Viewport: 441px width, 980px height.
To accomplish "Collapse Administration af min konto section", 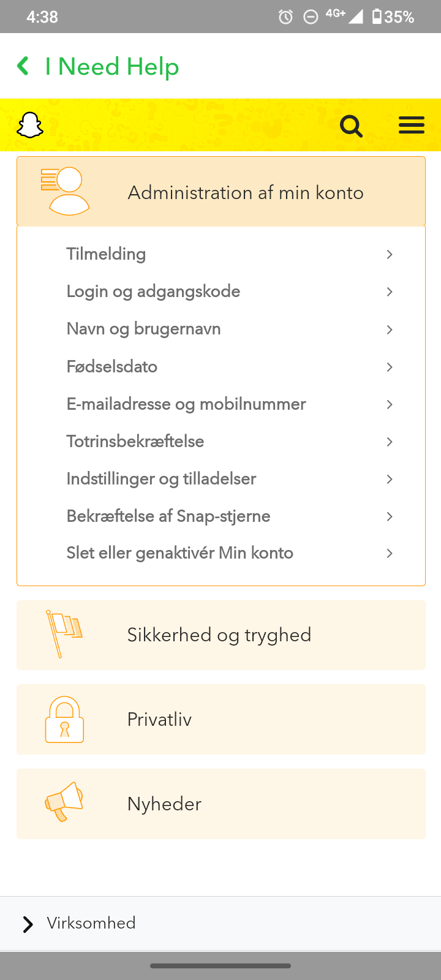I will coord(245,192).
